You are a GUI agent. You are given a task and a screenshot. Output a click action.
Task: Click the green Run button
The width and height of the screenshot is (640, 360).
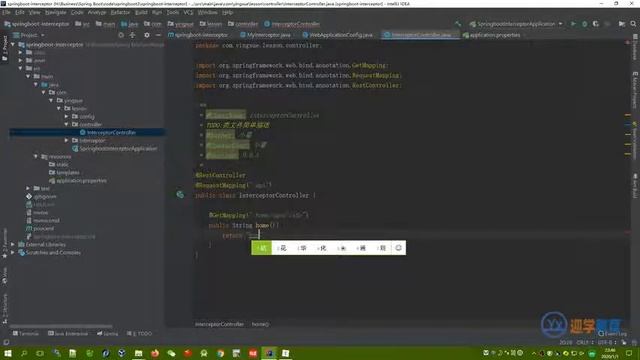click(573, 24)
